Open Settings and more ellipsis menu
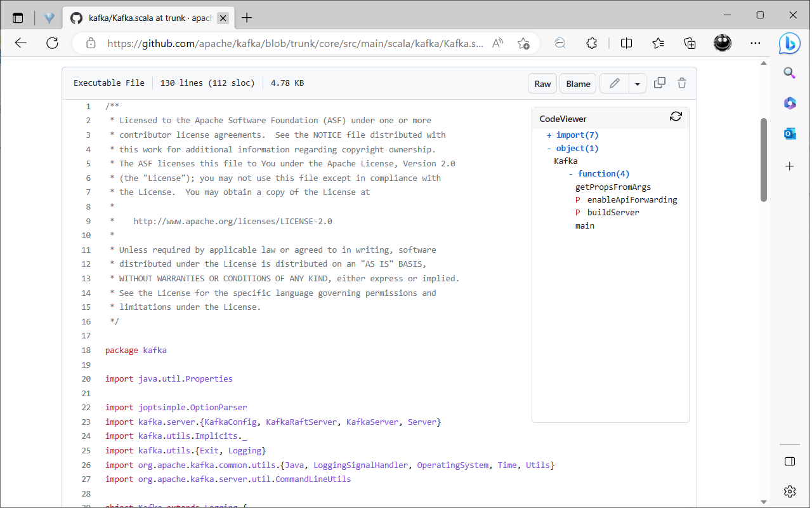Screen dimensions: 812x508 coord(755,43)
